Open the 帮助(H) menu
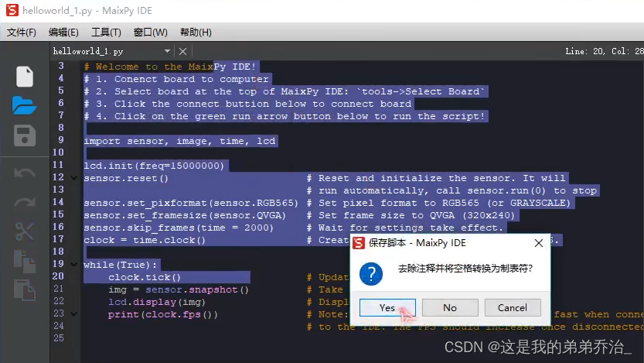The width and height of the screenshot is (644, 363). (196, 32)
